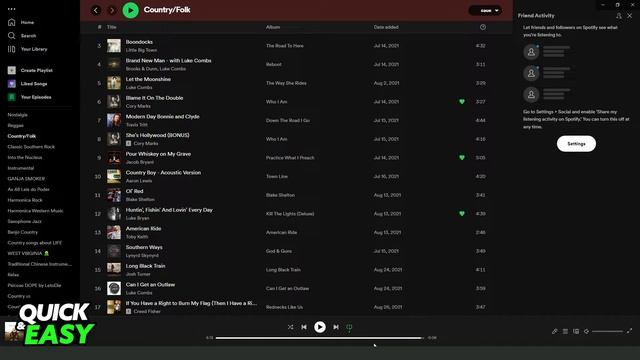Toggle shuffle playback

(x=290, y=327)
